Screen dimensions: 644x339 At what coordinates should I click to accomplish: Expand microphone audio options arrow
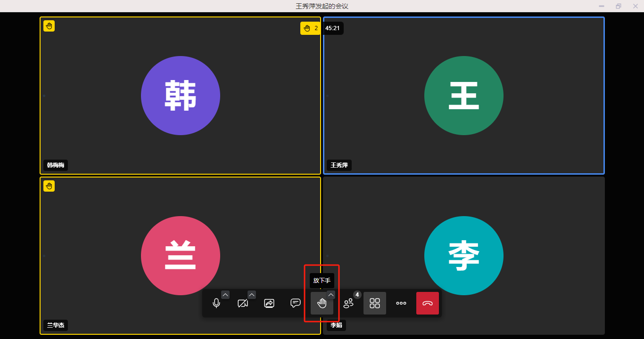(225, 295)
